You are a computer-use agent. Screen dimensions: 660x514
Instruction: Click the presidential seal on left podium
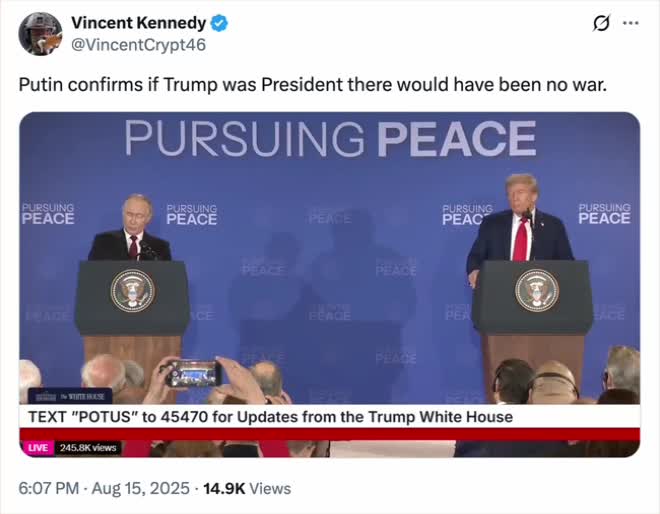pos(132,291)
